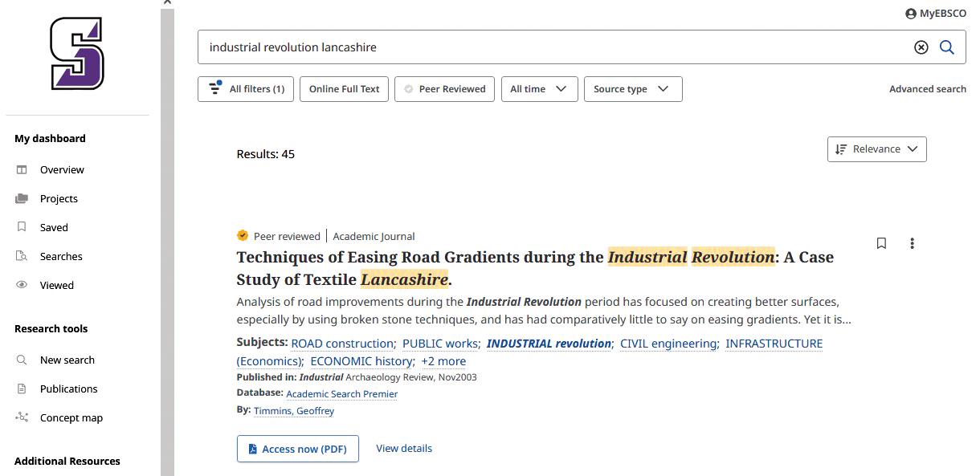Click the university S logo
Image resolution: width=980 pixels, height=476 pixels.
(x=77, y=54)
